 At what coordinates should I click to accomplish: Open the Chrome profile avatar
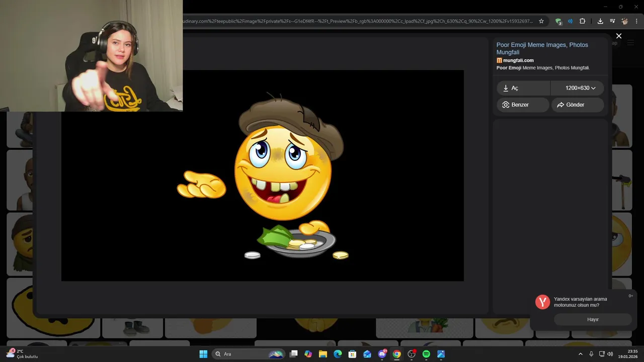(x=625, y=21)
